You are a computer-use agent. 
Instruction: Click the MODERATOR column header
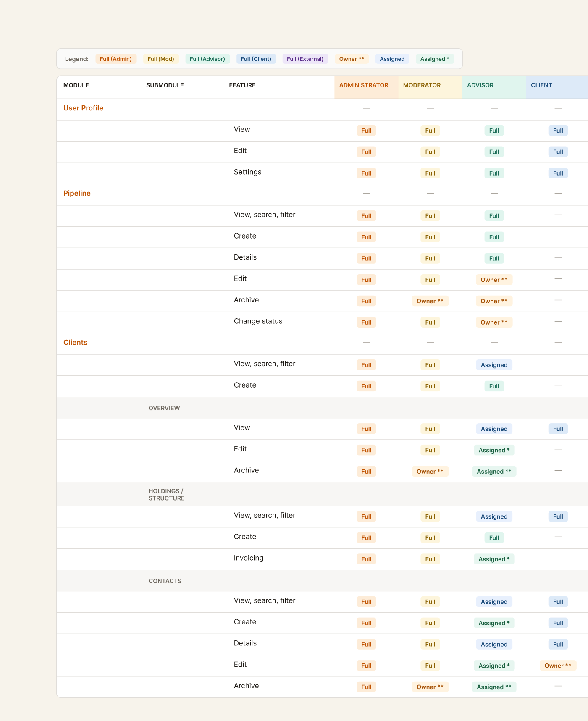tap(430, 87)
